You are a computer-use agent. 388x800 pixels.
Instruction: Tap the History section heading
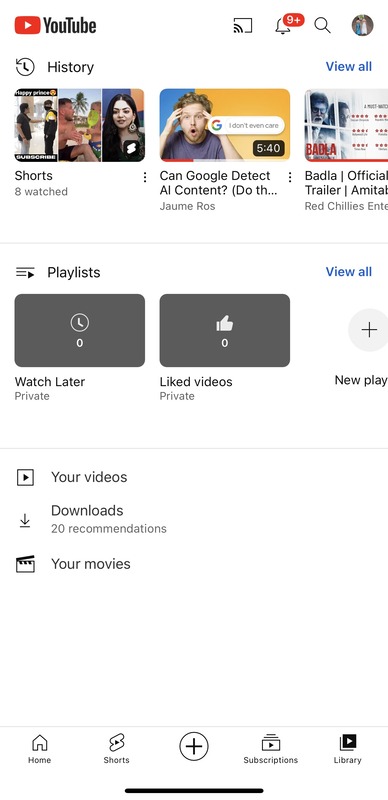[x=70, y=67]
